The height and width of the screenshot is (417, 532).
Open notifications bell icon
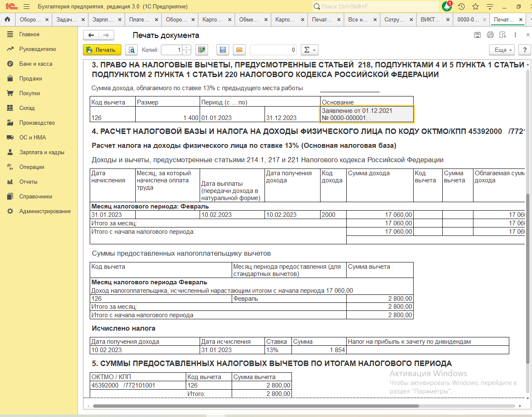447,6
